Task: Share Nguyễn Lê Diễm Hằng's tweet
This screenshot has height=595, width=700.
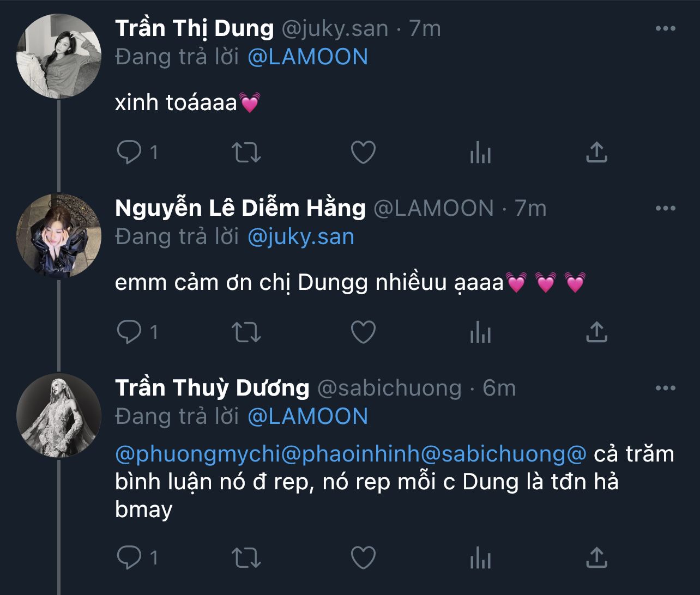Action: pyautogui.click(x=596, y=331)
